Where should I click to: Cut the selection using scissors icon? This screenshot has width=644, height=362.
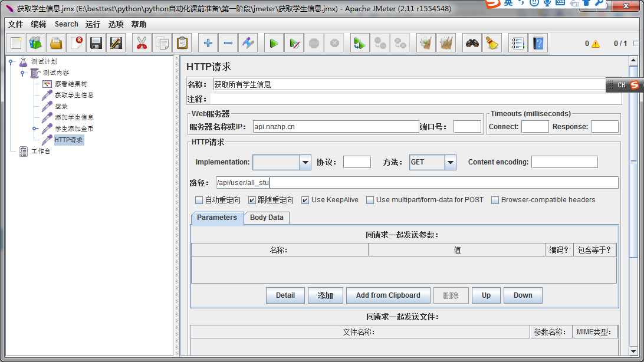[x=142, y=43]
